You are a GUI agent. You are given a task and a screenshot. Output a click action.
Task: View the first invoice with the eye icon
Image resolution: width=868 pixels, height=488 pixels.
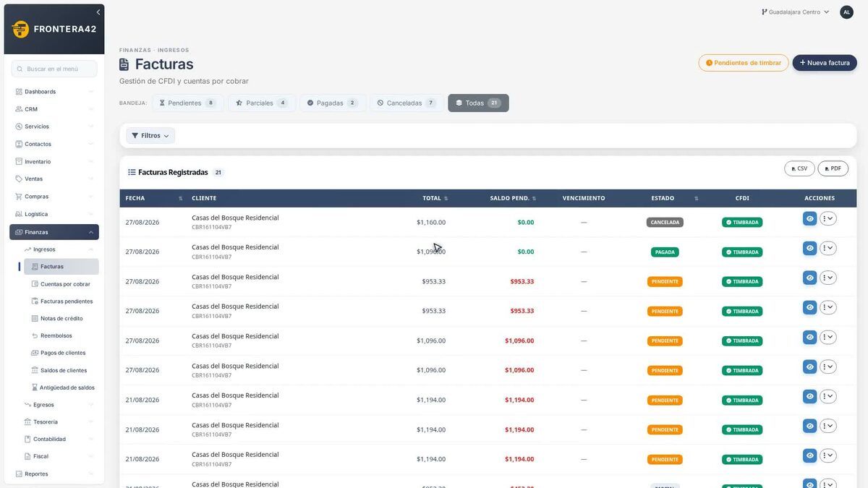point(809,218)
